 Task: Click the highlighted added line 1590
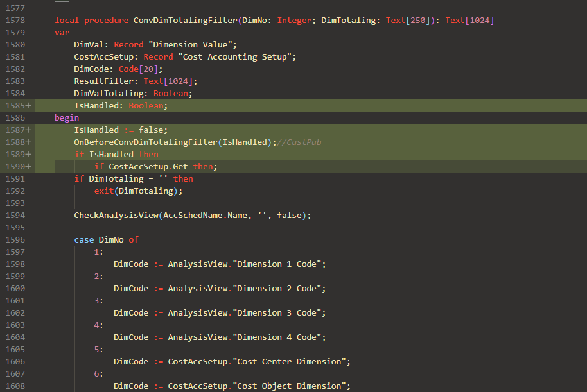[154, 166]
